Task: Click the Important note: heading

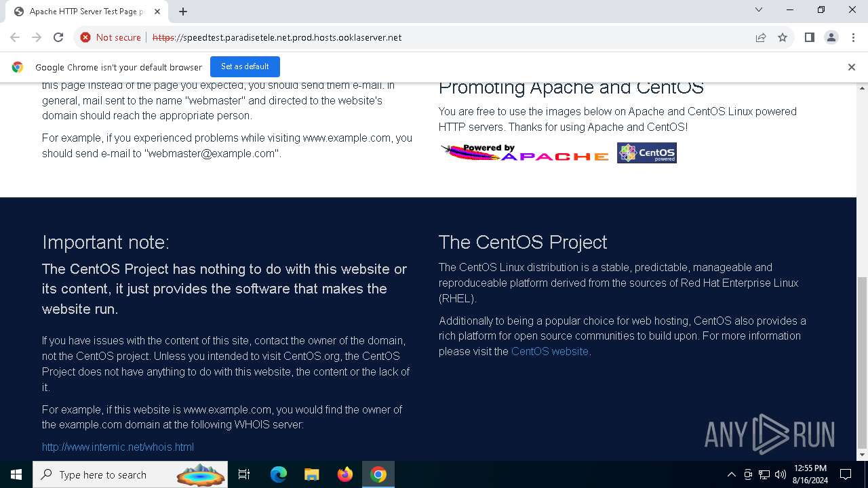Action: coord(106,242)
